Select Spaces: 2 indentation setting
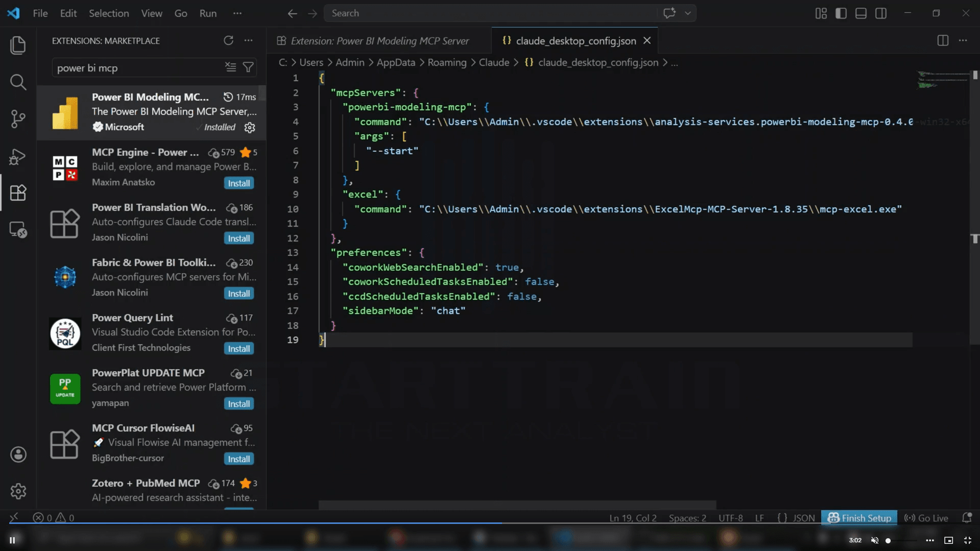This screenshot has width=980, height=551. pyautogui.click(x=687, y=518)
